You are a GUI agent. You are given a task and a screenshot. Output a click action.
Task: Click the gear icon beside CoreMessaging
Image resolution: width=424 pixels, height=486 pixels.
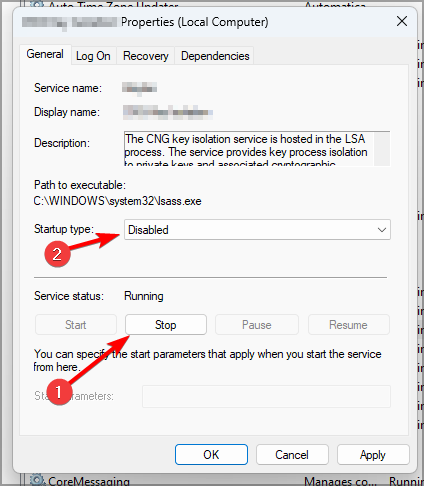point(37,480)
